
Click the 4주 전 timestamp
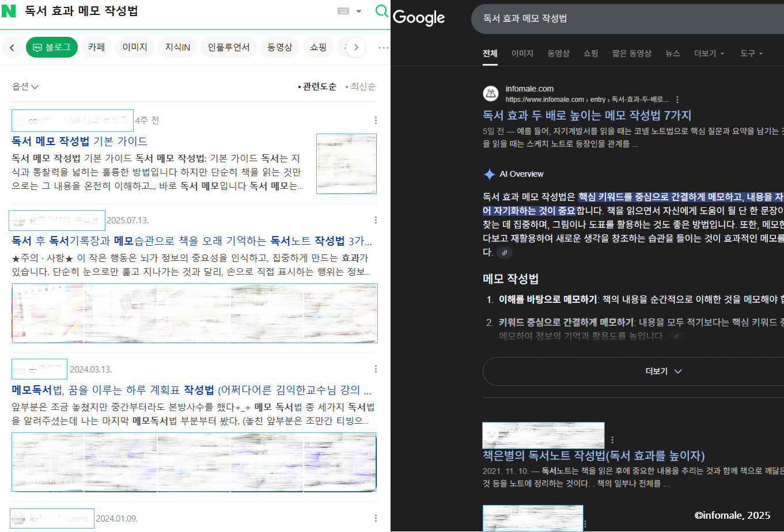[x=147, y=120]
